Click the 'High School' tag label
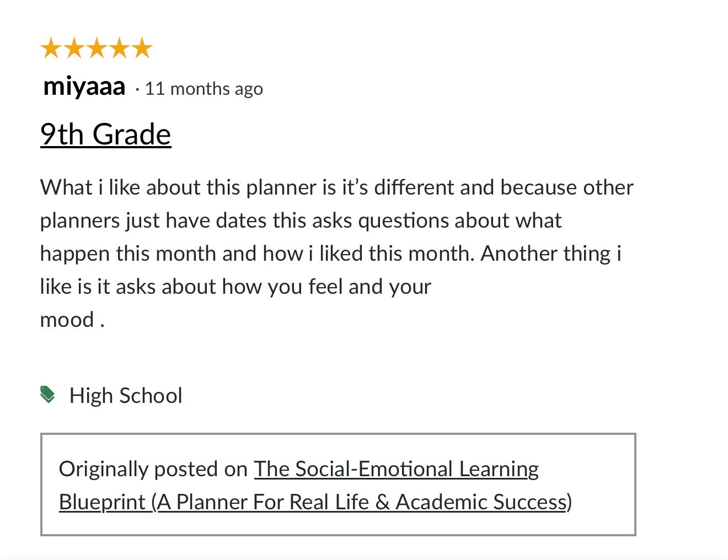The width and height of the screenshot is (728, 560). pyautogui.click(x=126, y=396)
